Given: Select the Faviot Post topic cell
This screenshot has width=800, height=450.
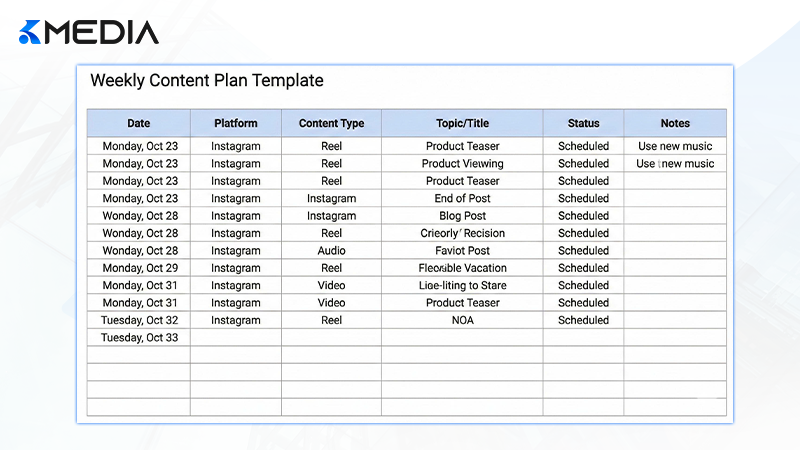Looking at the screenshot, I should [x=462, y=251].
